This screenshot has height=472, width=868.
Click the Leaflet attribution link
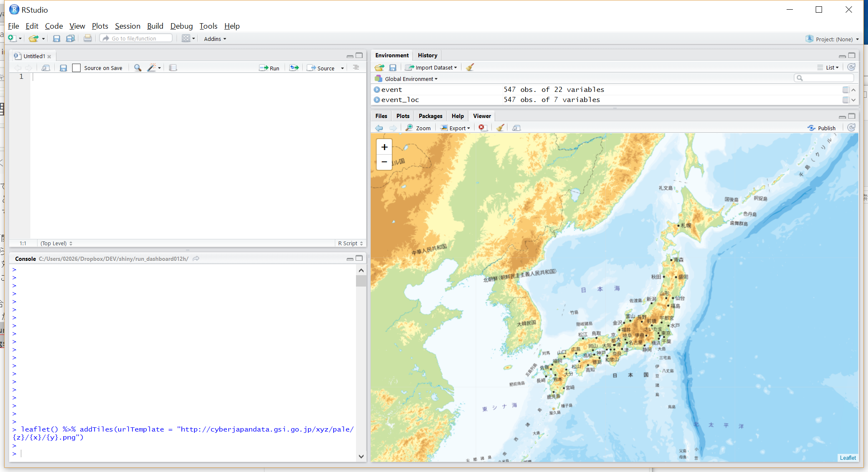click(847, 458)
